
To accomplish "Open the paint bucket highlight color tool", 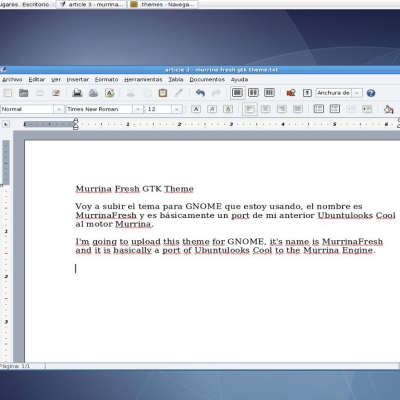I will pos(389,109).
